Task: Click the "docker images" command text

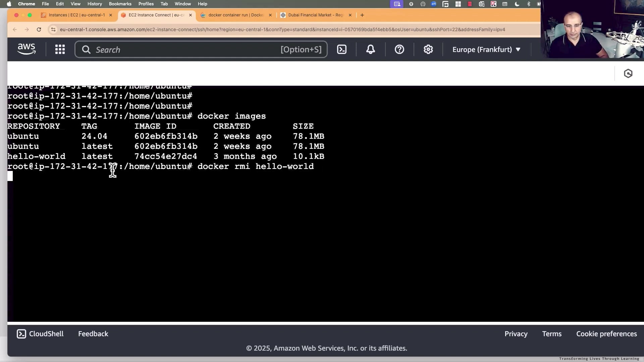Action: [x=231, y=116]
